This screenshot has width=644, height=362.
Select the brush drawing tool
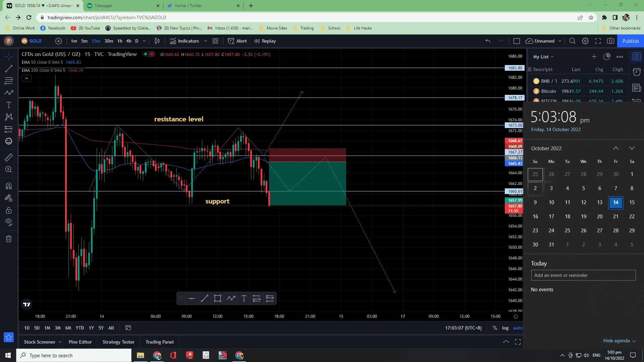pos(9,93)
